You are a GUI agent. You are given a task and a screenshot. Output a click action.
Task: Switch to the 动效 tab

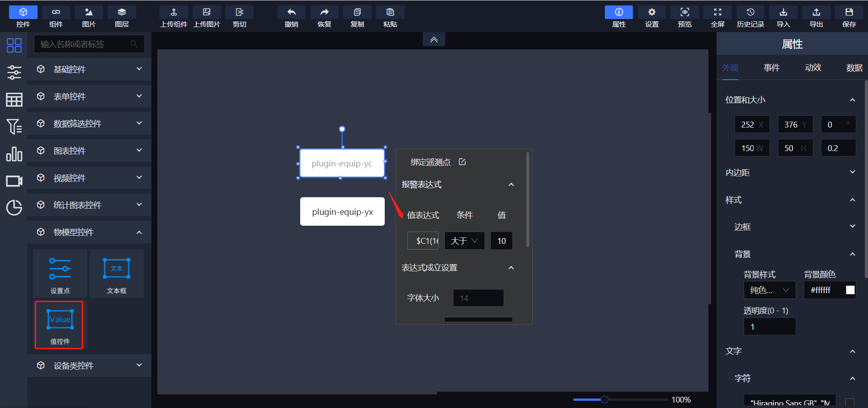coord(813,68)
